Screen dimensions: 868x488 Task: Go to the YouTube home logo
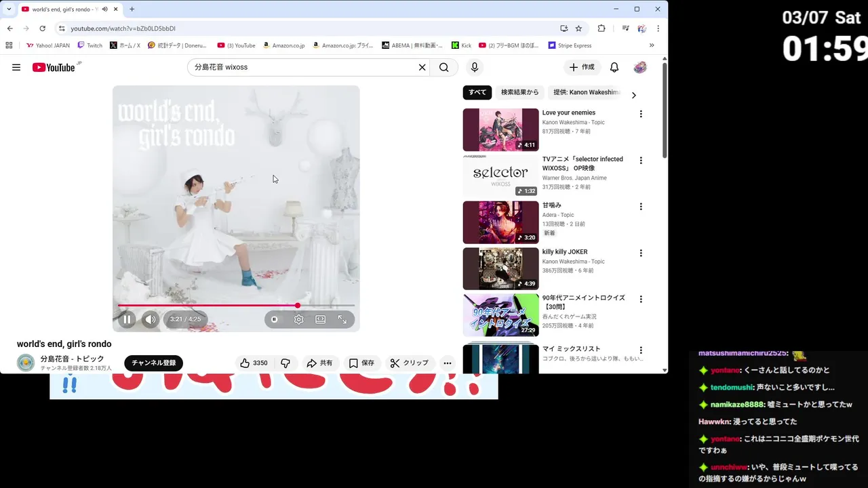pyautogui.click(x=54, y=67)
